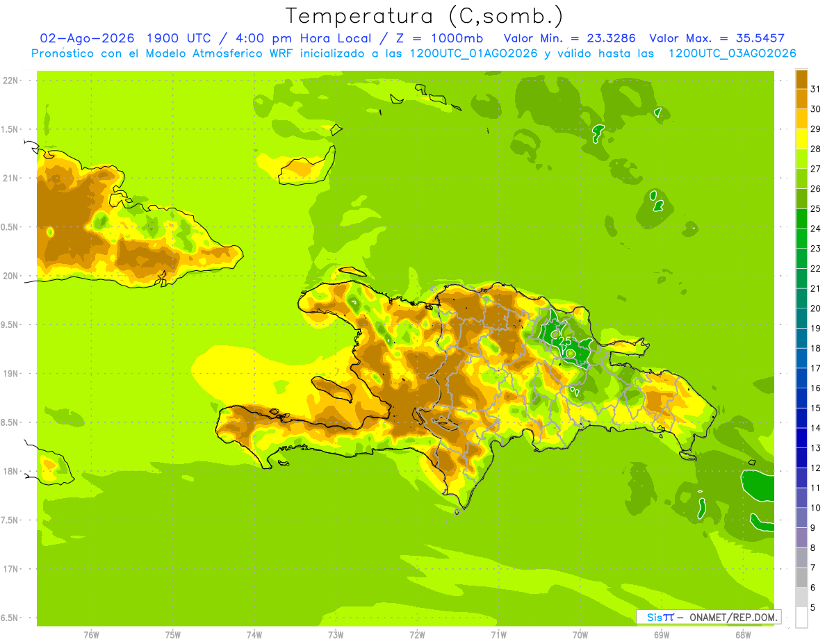Viewport: 834px width, 644px height.
Task: Select the '71W' longitude axis label
Action: coord(498,634)
